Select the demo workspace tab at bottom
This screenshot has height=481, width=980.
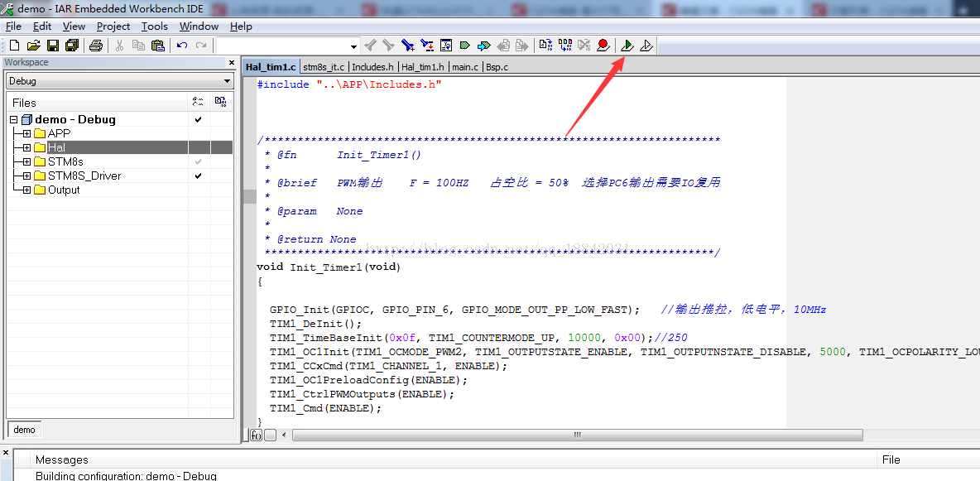coord(24,429)
